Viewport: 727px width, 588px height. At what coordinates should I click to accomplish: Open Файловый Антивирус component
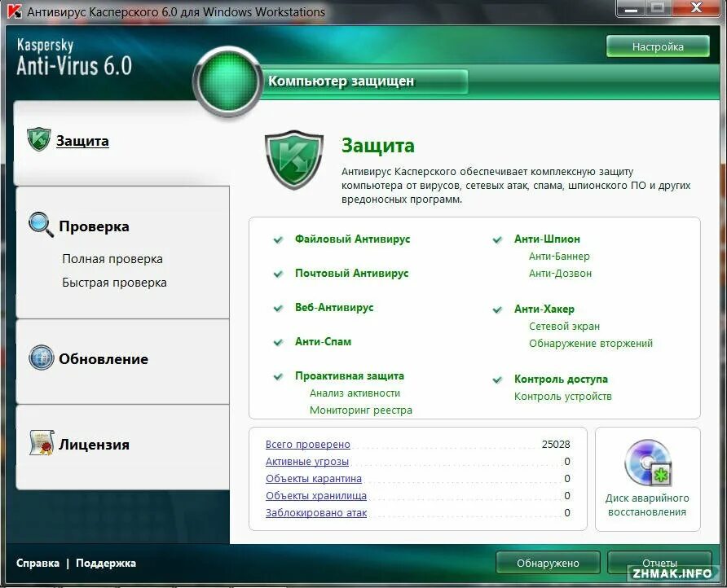point(352,239)
